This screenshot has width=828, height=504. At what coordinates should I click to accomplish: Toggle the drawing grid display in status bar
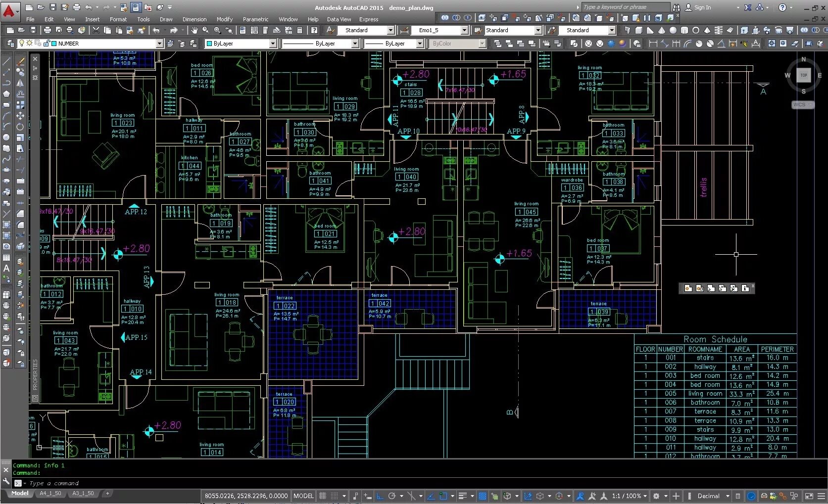pos(323,496)
